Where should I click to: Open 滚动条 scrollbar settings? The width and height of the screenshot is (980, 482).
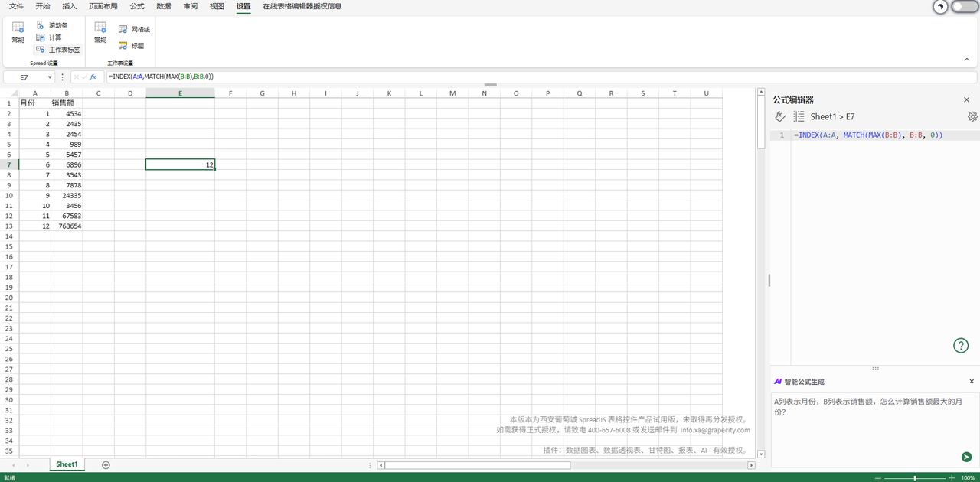tap(52, 25)
